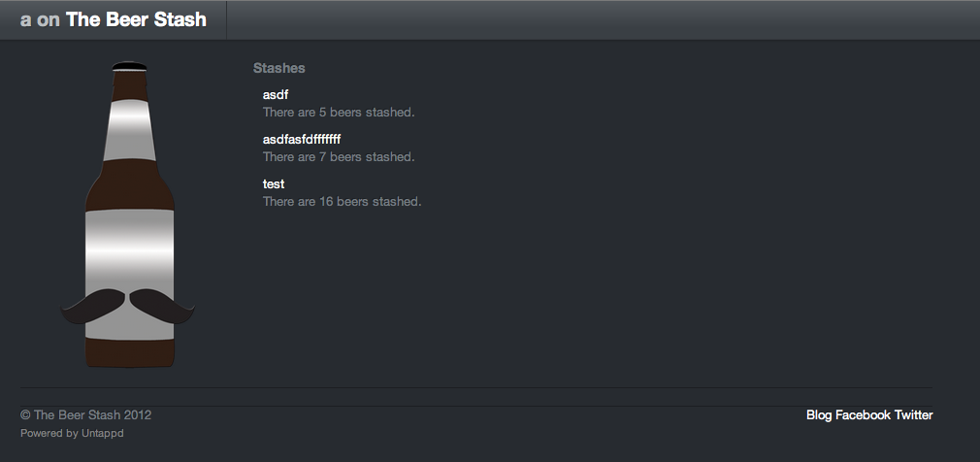Click the Powered by Untappd footer text
Viewport: 980px width, 462px height.
coord(72,433)
